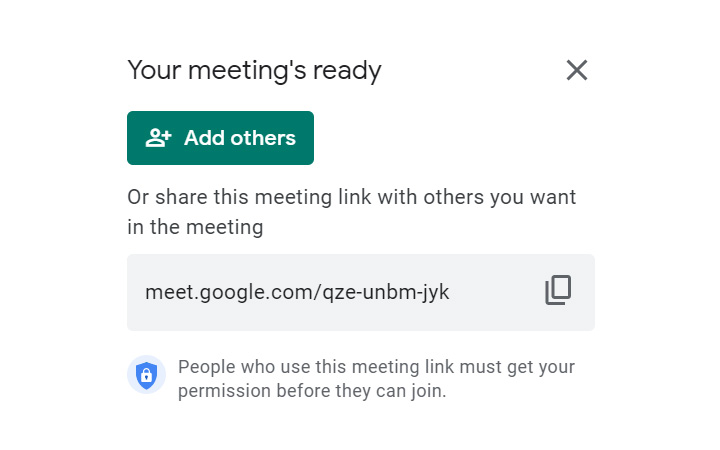Viewport: 720px width, 450px height.
Task: Click the overlapping-squares copy icon in the link box
Action: pyautogui.click(x=558, y=290)
